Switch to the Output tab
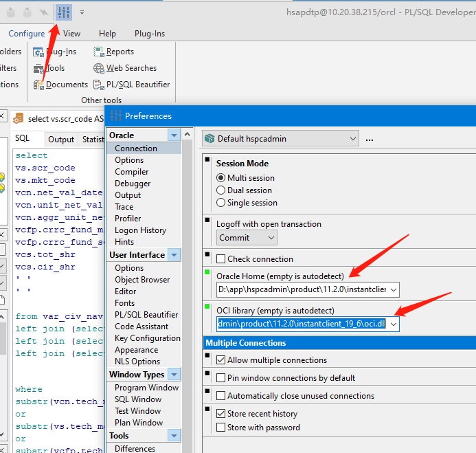This screenshot has height=453, width=476. pos(61,140)
